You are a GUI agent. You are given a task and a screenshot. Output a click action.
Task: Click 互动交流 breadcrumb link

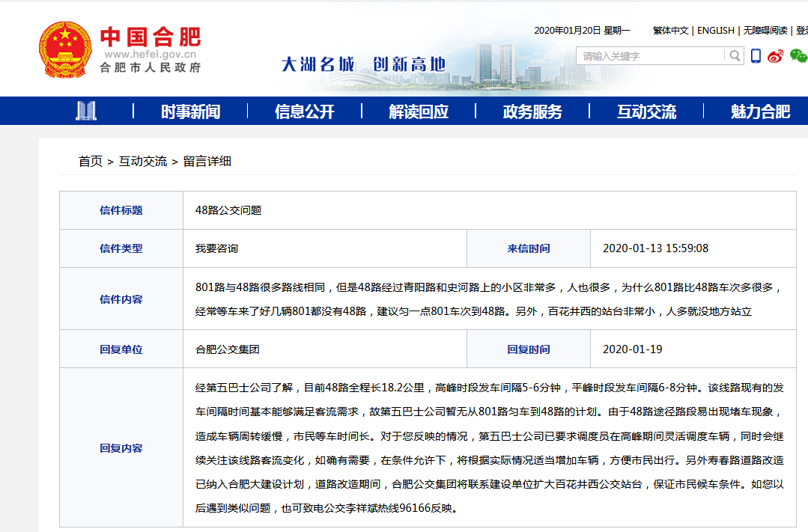tap(143, 161)
